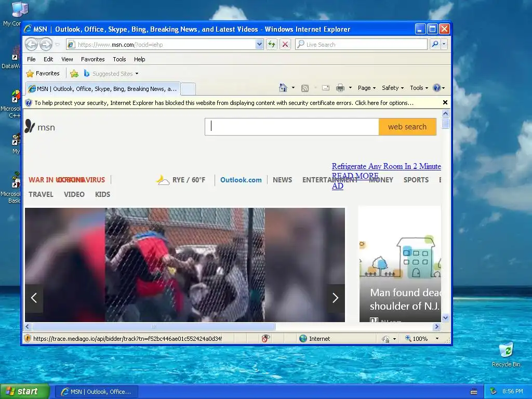Screen dimensions: 532x399
Task: Click the popup blocker status icon
Action: (x=265, y=339)
